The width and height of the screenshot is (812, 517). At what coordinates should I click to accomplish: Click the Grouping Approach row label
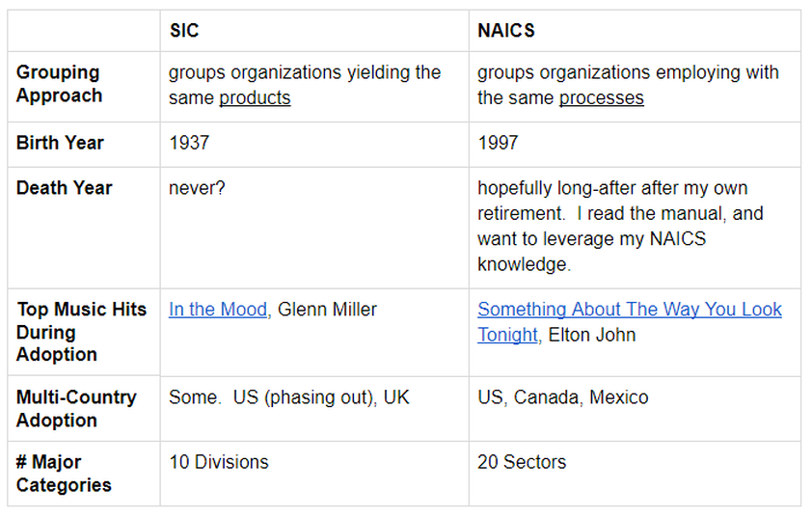point(59,84)
